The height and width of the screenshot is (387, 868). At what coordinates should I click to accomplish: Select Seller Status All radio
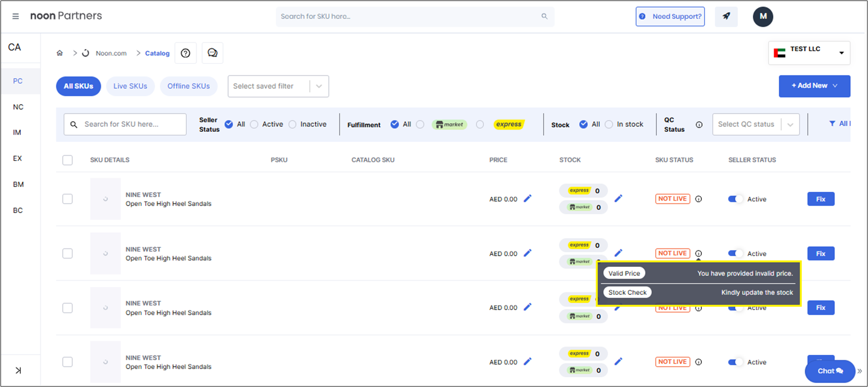[x=229, y=124]
